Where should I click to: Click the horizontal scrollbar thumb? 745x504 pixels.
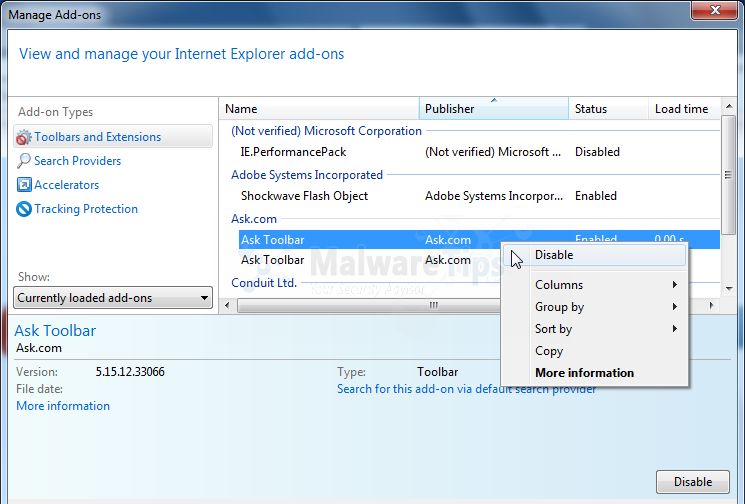(x=369, y=305)
